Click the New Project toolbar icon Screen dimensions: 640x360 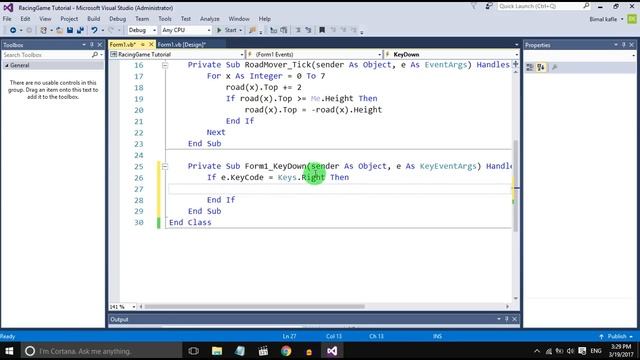43,30
